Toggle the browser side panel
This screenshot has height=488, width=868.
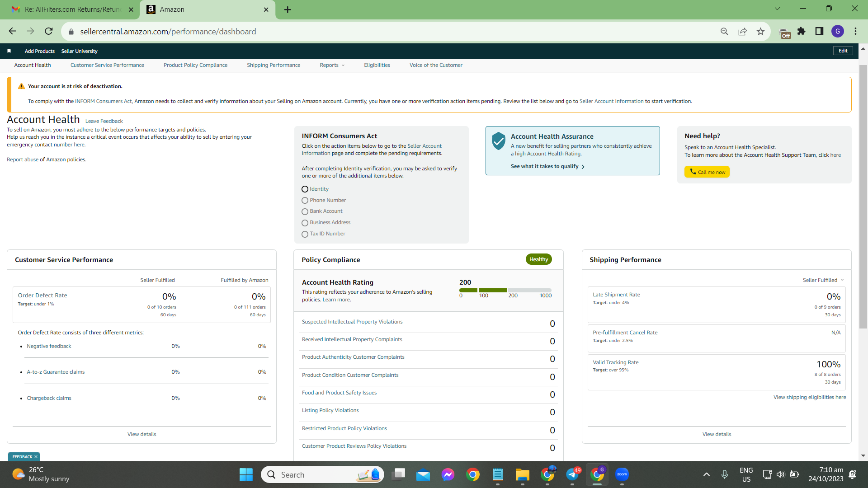point(819,31)
